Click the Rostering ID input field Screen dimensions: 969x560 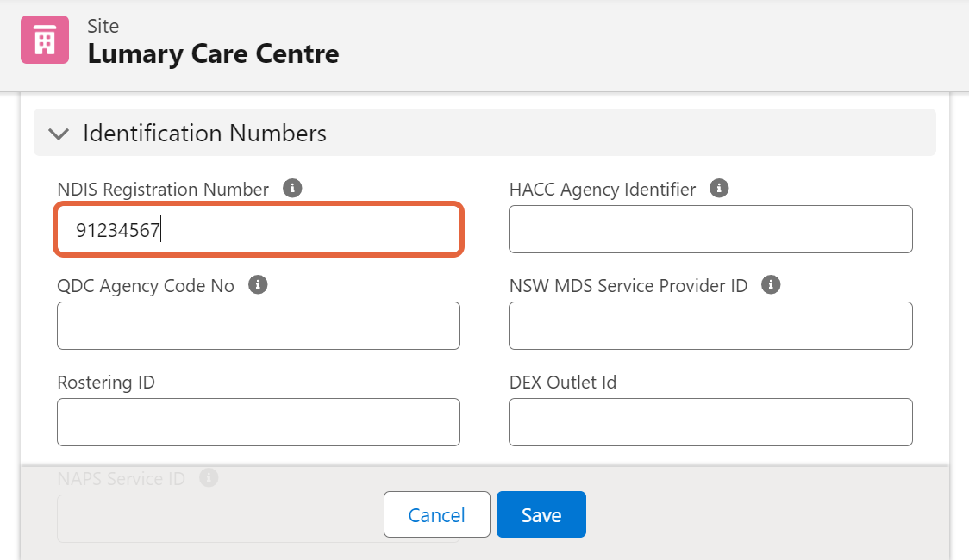click(259, 422)
